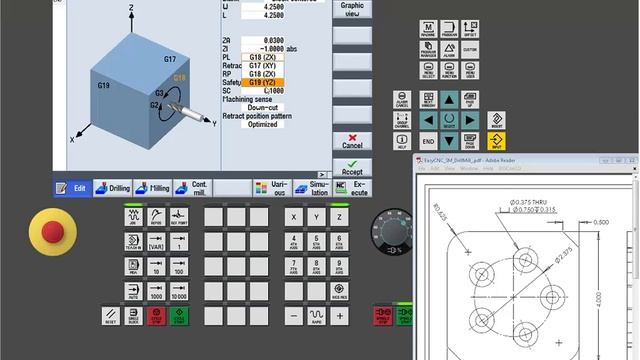Image resolution: width=640 pixels, height=360 pixels.
Task: Click the red CYCLE STOP key
Action: [x=156, y=316]
